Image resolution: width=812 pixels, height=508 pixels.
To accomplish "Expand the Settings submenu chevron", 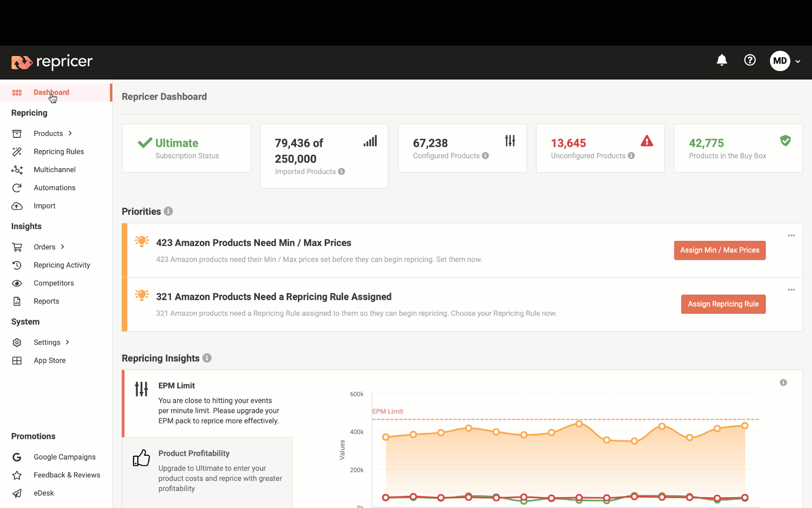I will tap(68, 342).
